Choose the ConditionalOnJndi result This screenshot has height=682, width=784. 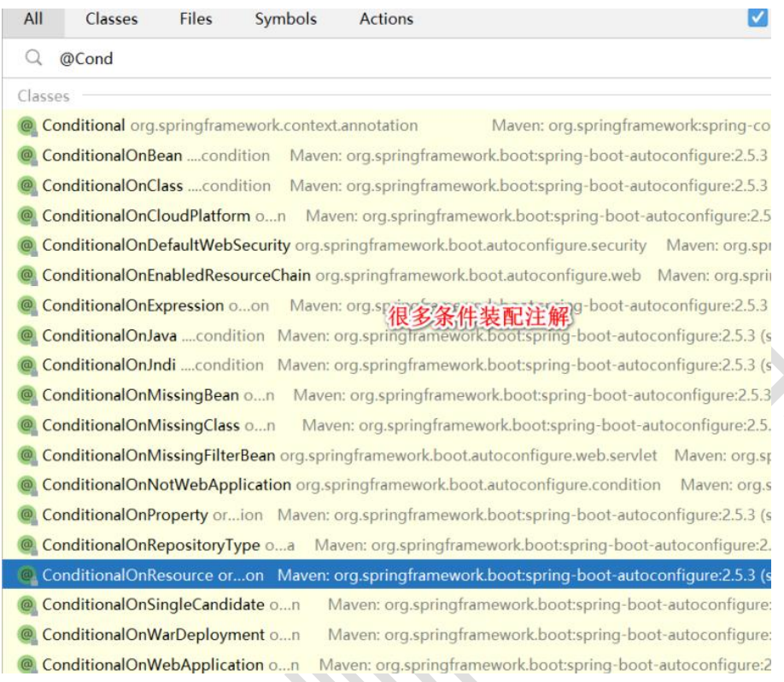tap(387, 365)
